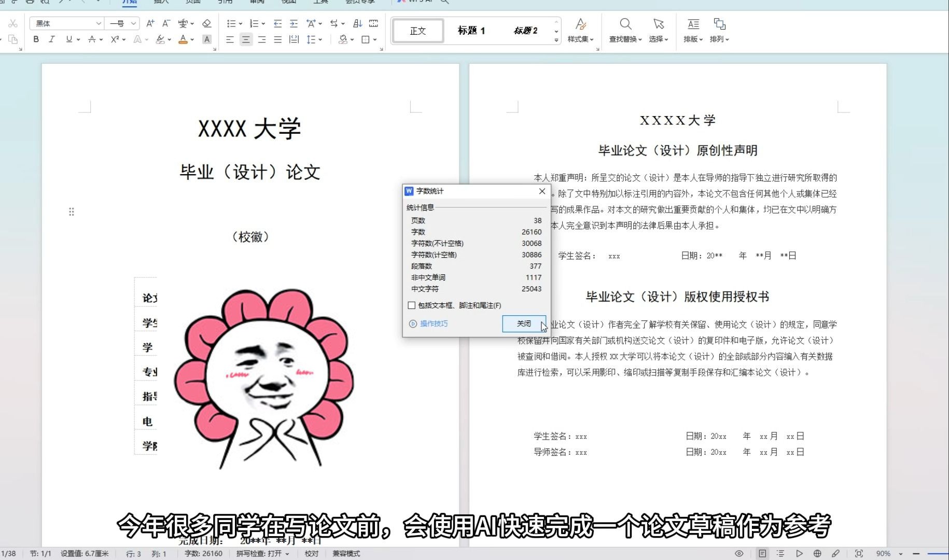This screenshot has width=949, height=560.
Task: Click the reading mode play icon
Action: (x=799, y=553)
